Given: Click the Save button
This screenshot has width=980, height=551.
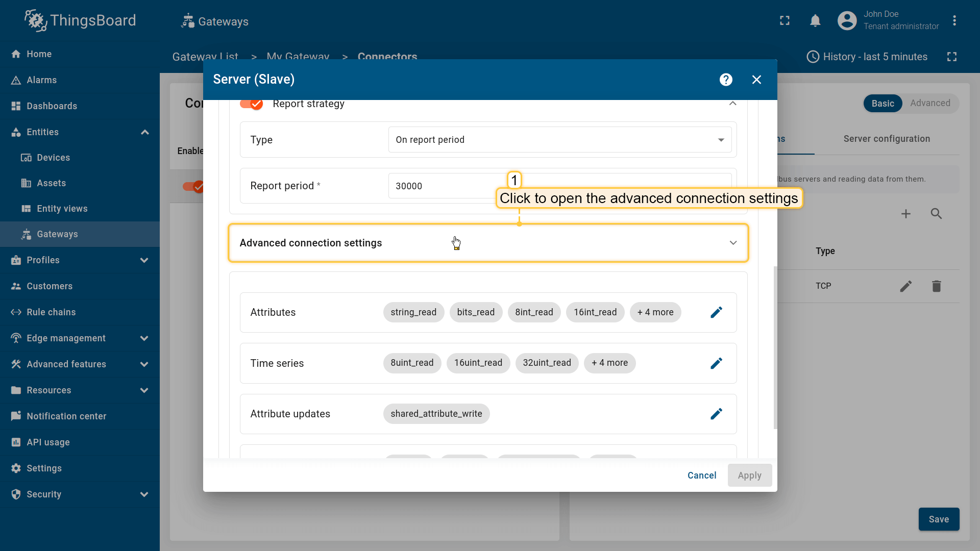Looking at the screenshot, I should tap(939, 519).
